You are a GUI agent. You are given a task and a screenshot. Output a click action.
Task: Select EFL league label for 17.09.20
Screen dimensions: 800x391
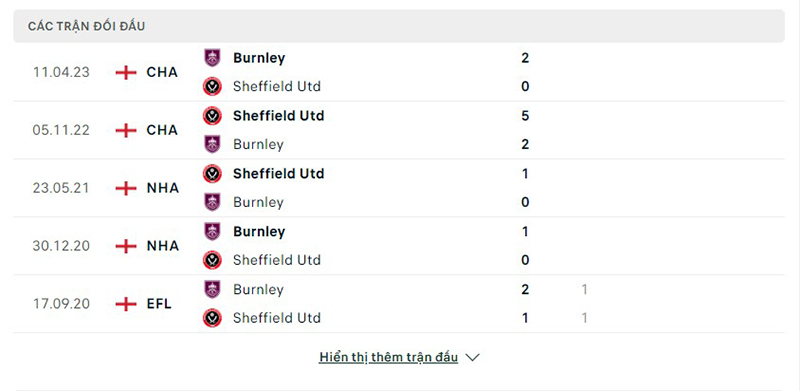point(159,304)
